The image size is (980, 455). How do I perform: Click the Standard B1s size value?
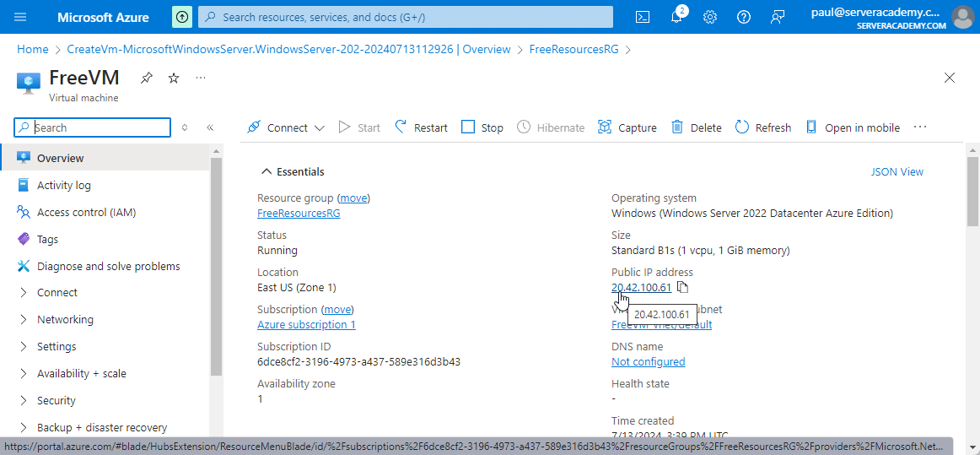(701, 251)
